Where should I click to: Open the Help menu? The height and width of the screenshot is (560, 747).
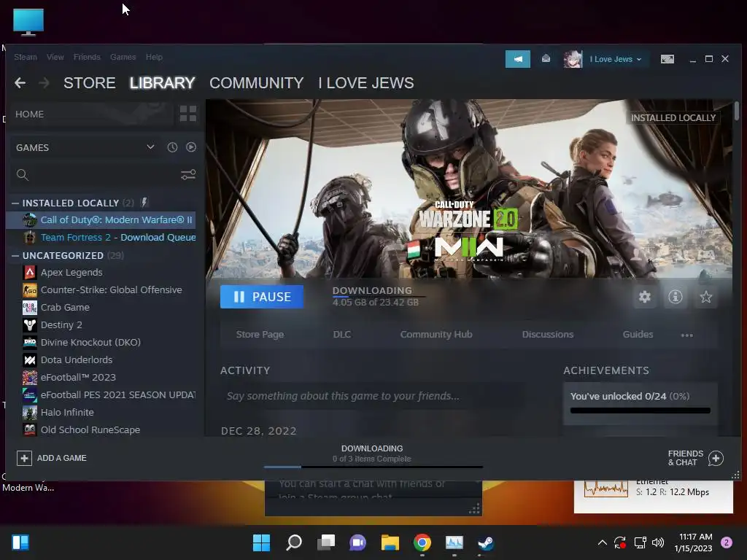[x=154, y=57]
